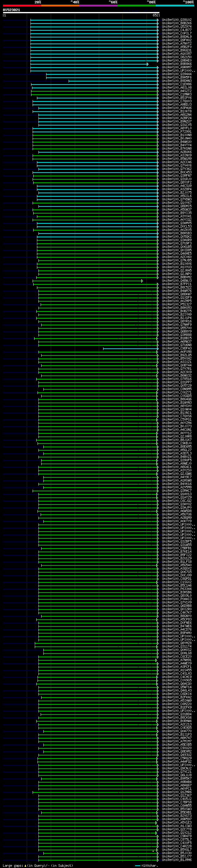Click the 652 end position label
Viewport: 197px width, 868px height.
tap(155, 15)
